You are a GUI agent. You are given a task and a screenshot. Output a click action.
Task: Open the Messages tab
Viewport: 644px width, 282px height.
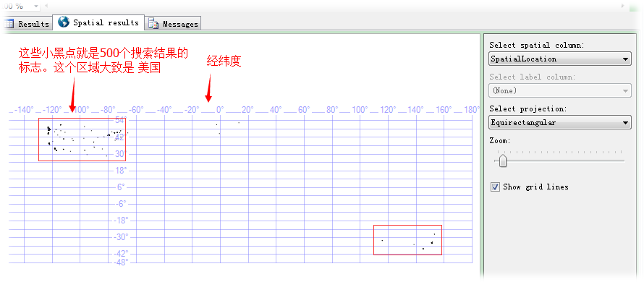(173, 24)
